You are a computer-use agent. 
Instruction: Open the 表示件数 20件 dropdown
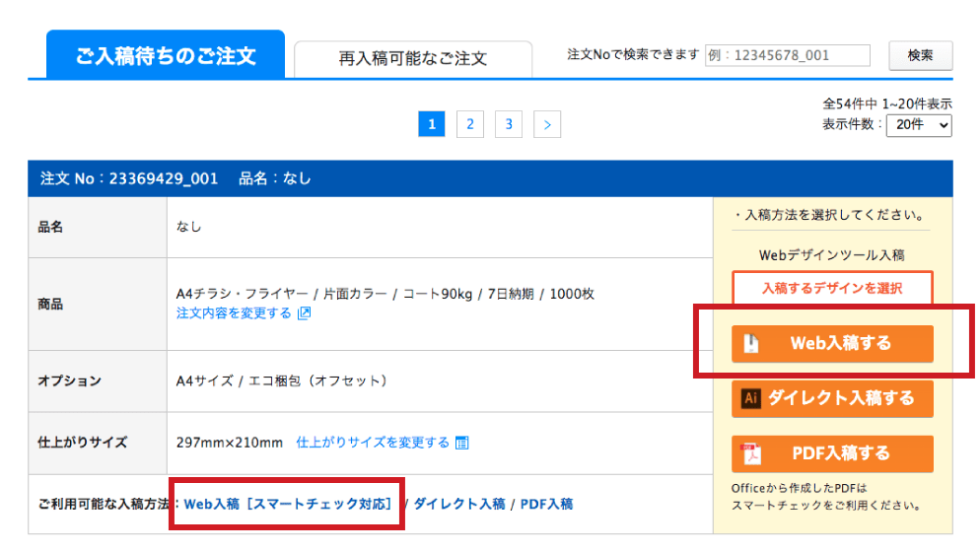919,125
